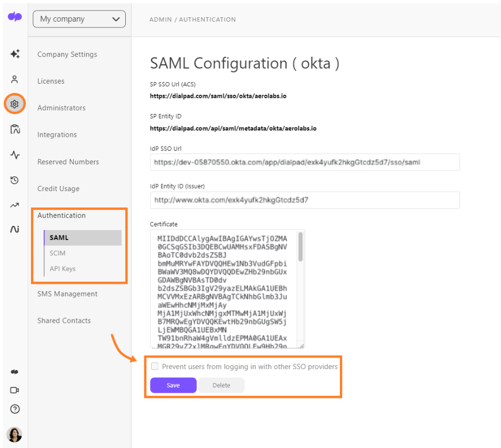This screenshot has height=448, width=501.
Task: Open the video meetings camera icon
Action: (14, 390)
